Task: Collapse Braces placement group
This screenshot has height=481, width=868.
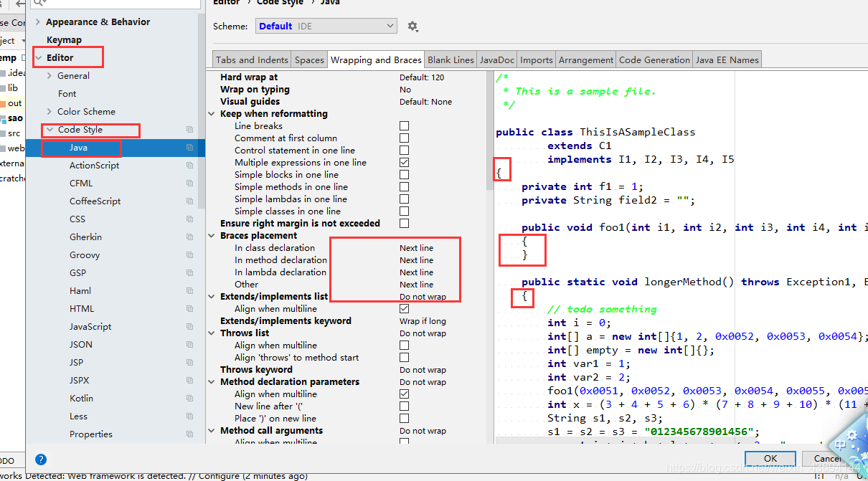Action: pyautogui.click(x=212, y=236)
